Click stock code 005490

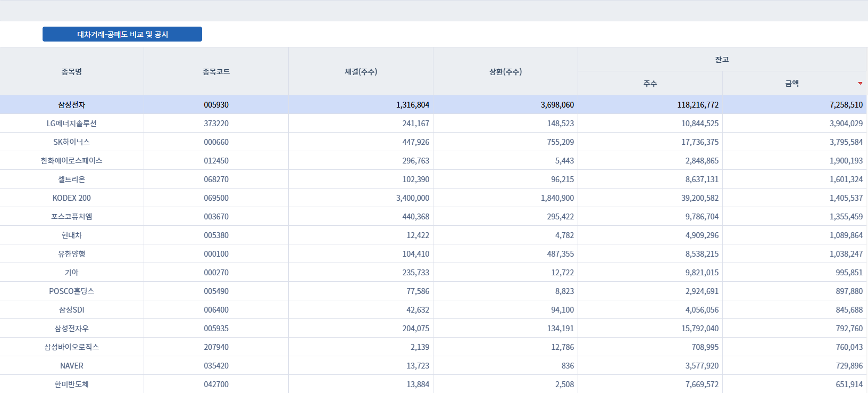pos(216,291)
